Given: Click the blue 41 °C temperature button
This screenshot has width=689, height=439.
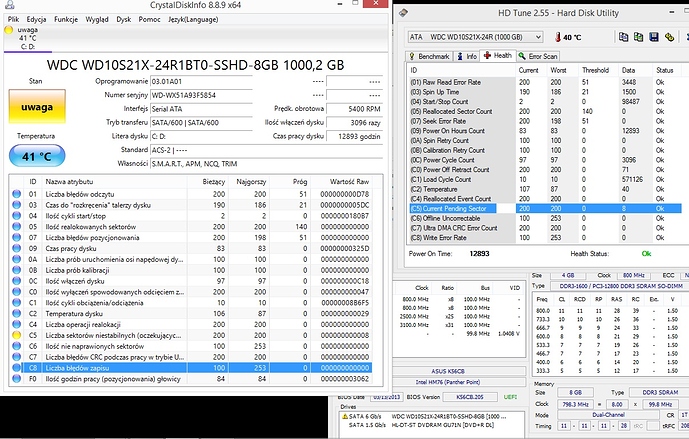Looking at the screenshot, I should point(37,156).
